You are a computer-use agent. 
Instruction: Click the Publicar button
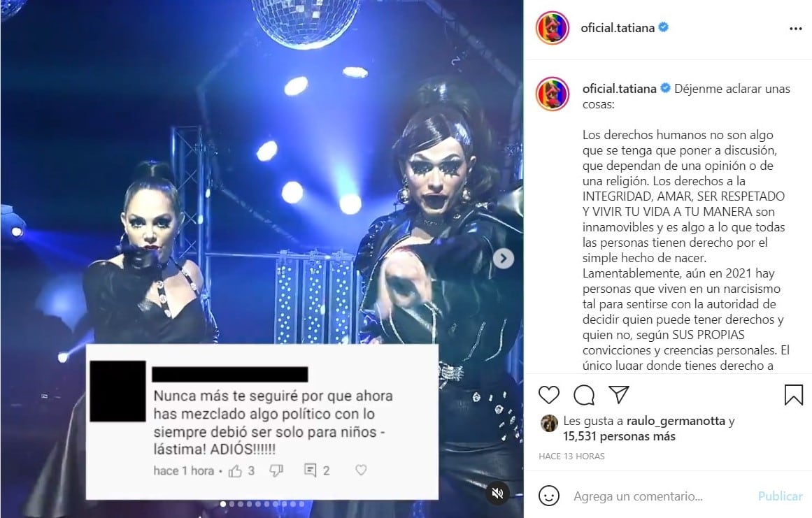(x=780, y=496)
